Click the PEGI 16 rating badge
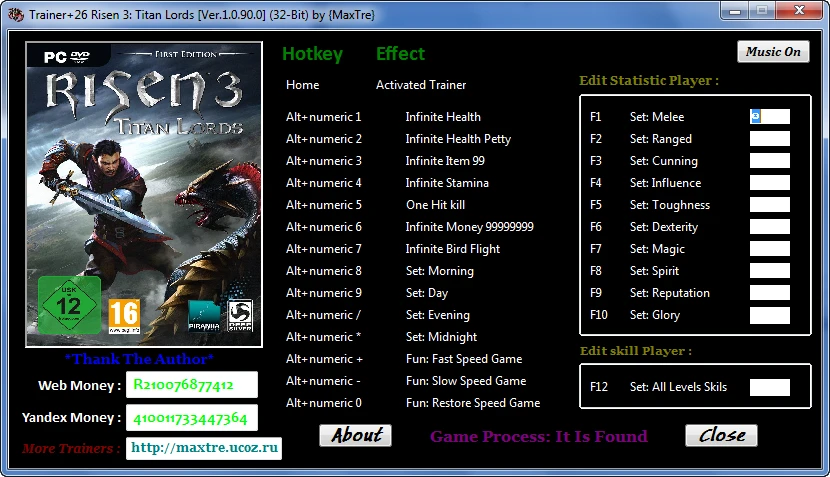830x477 pixels. [124, 316]
